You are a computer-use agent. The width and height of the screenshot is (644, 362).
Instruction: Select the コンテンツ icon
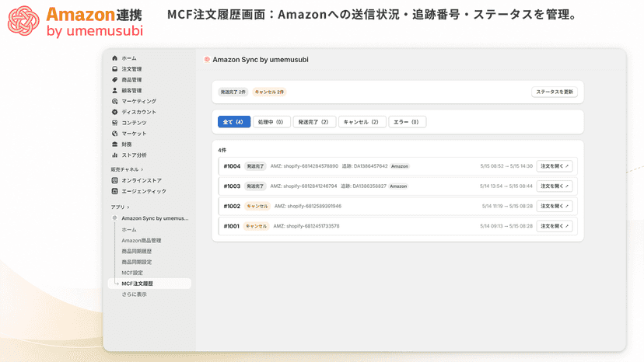pos(114,123)
